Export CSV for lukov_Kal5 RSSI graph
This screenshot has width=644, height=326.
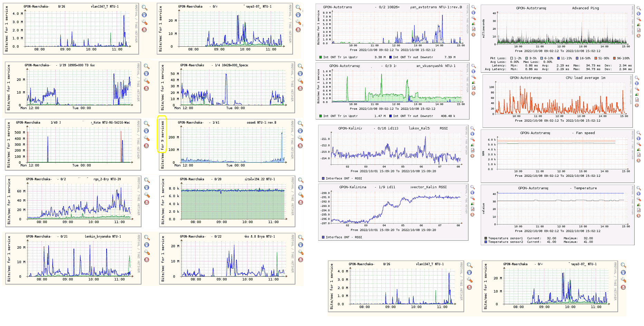473,134
